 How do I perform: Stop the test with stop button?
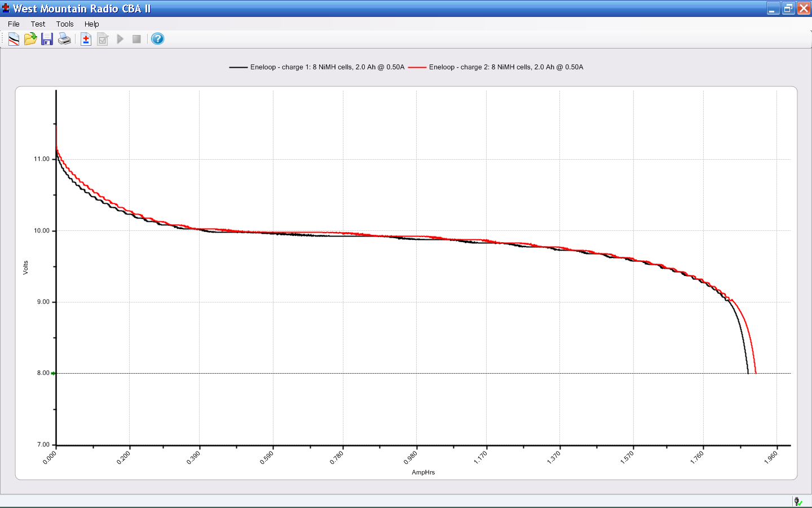click(136, 39)
